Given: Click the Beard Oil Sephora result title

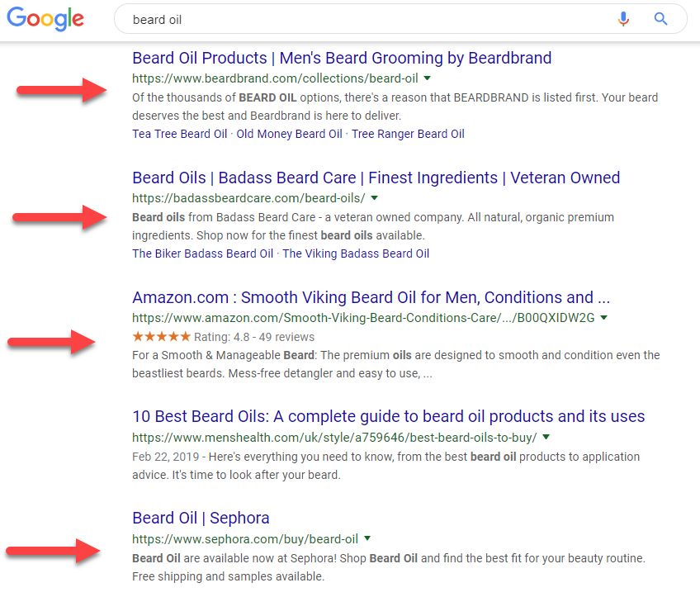Looking at the screenshot, I should coord(201,518).
